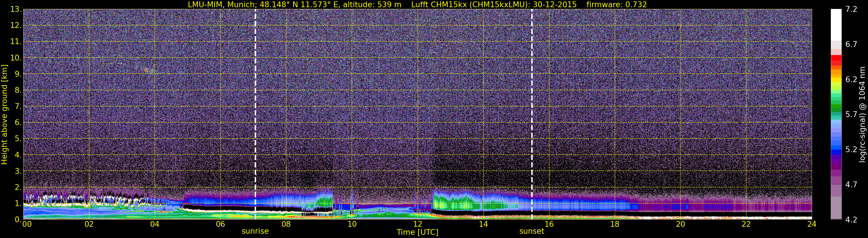Viewport: 868px width, 238px height.
Task: Click the white top segment of the colorbar
Action: [x=836, y=24]
